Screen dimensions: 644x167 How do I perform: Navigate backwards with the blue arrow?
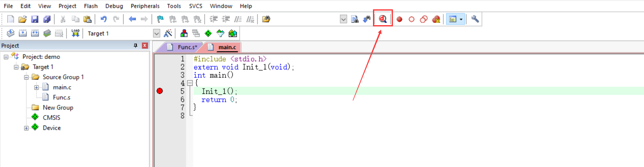click(x=132, y=19)
